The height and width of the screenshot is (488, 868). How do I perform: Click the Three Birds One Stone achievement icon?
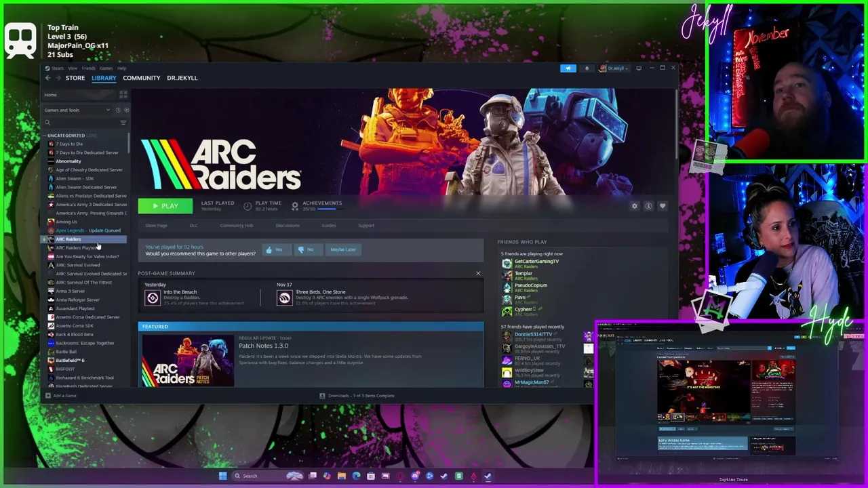284,298
